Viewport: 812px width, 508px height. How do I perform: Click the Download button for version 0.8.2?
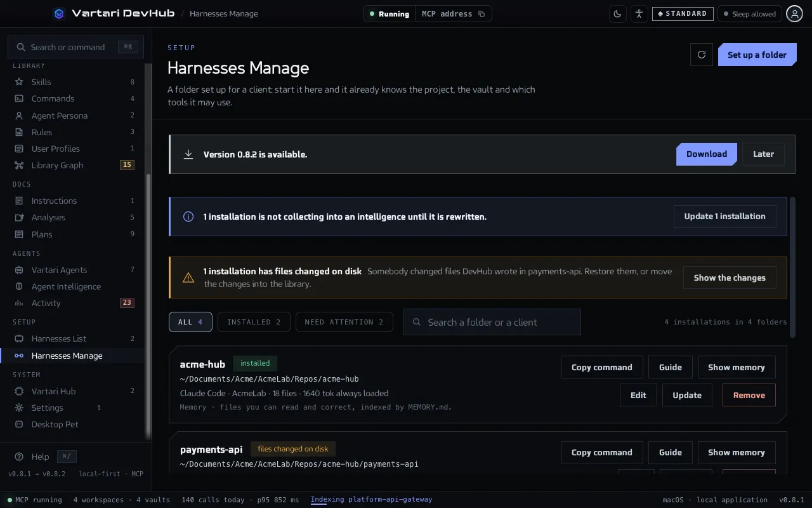pyautogui.click(x=707, y=154)
